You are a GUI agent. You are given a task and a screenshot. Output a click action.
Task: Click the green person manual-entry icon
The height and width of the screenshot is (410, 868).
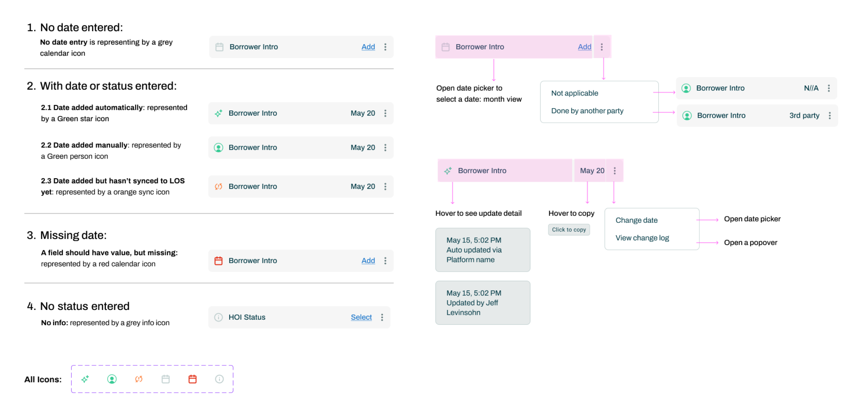coord(218,147)
